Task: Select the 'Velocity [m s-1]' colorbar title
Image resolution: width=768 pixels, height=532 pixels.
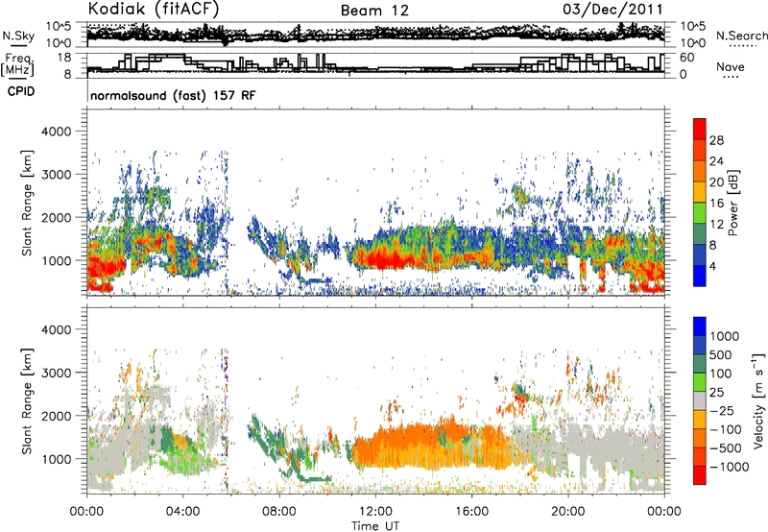Action: point(758,400)
